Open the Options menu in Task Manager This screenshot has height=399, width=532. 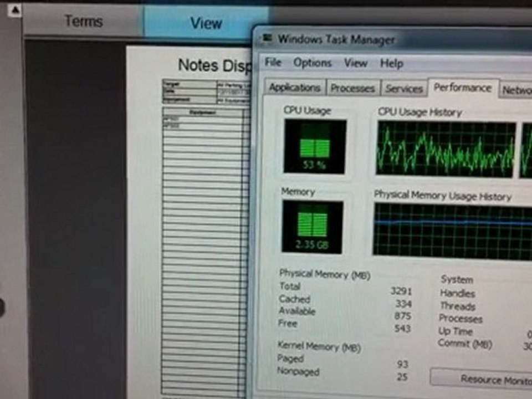[x=312, y=63]
